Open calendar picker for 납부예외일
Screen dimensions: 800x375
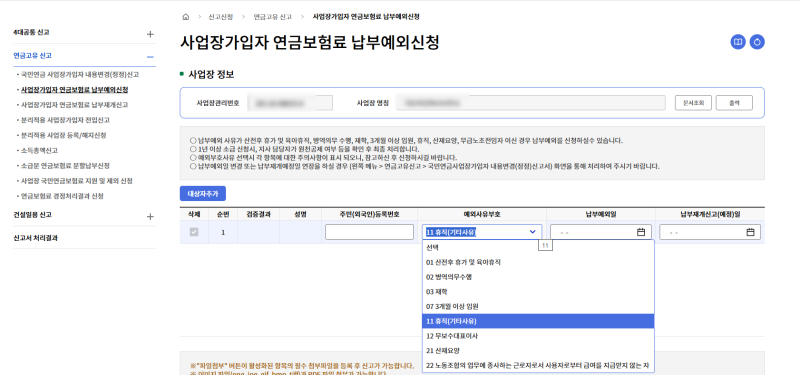click(x=641, y=232)
